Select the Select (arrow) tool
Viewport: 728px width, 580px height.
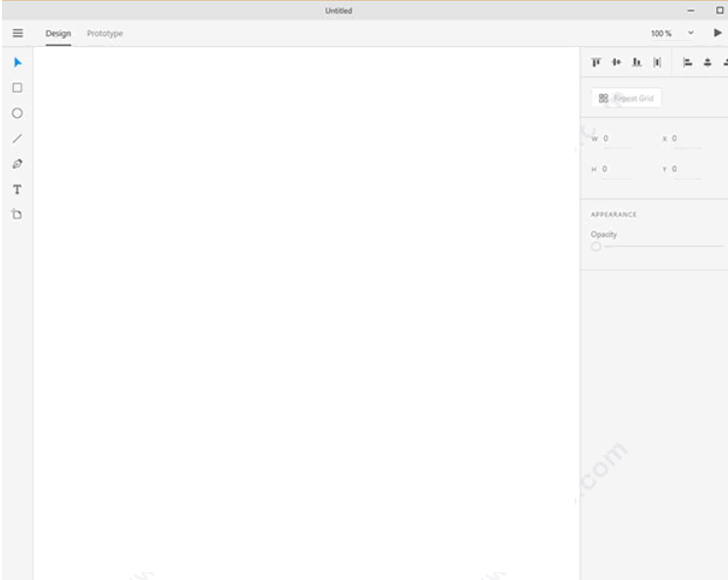click(x=17, y=62)
